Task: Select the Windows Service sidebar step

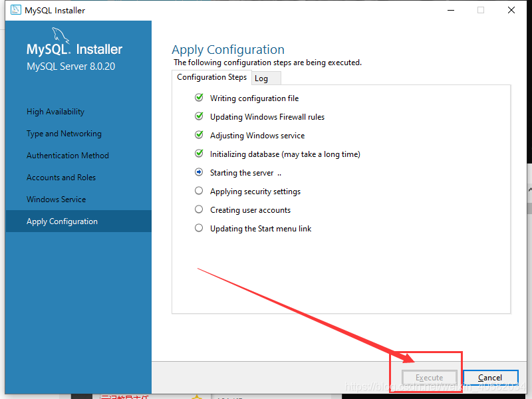Action: pos(57,199)
